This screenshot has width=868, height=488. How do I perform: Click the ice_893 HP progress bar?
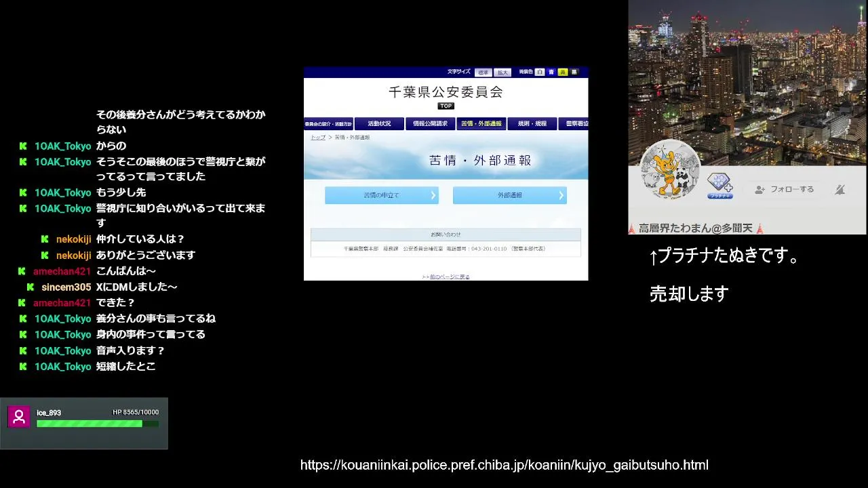(98, 424)
